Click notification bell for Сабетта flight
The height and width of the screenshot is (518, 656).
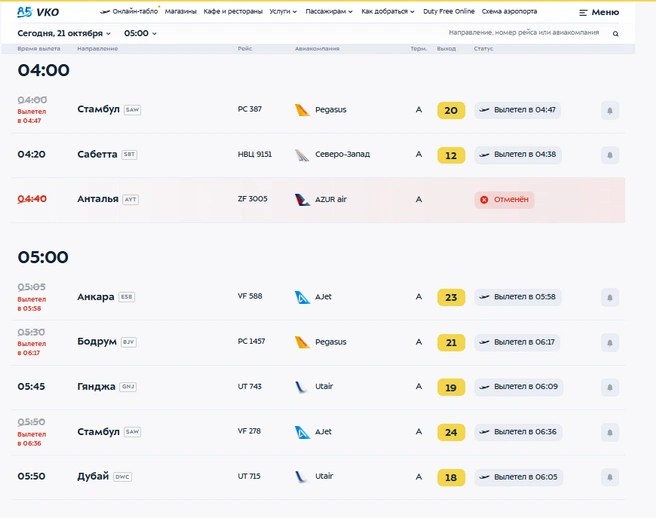(x=610, y=155)
